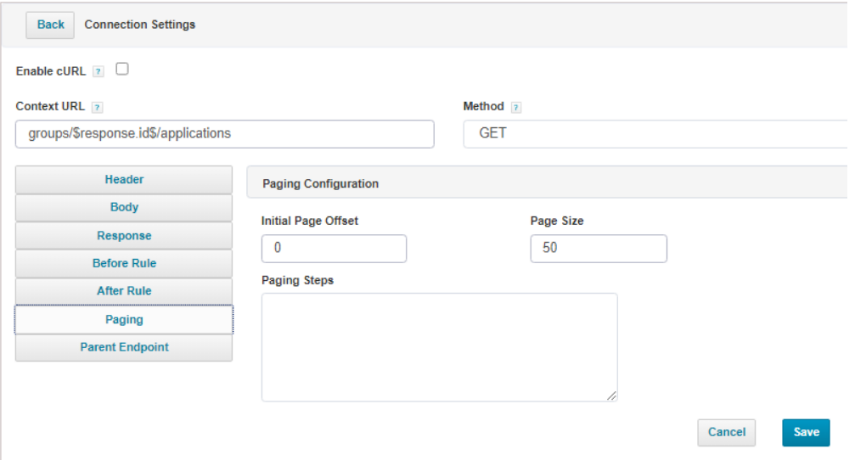
Task: Click the Save button
Action: pos(805,432)
